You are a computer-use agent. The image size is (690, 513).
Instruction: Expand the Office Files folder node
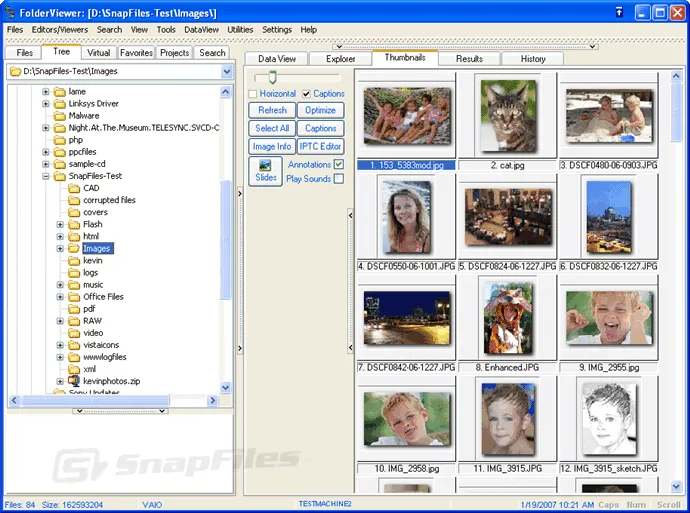[x=60, y=297]
